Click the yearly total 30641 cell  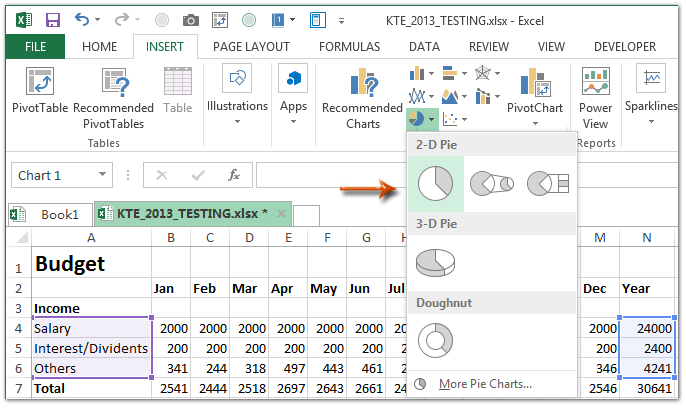647,389
